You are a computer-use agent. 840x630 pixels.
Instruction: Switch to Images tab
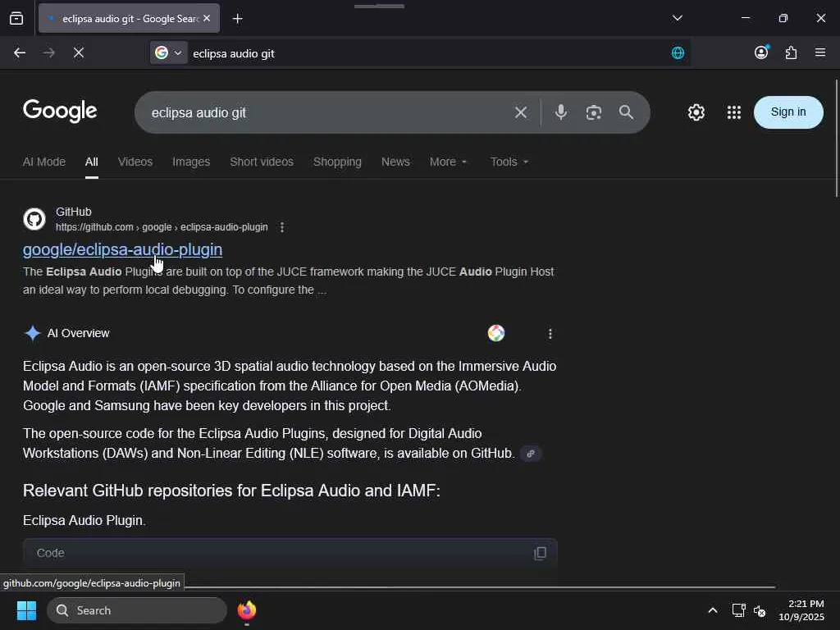[191, 162]
